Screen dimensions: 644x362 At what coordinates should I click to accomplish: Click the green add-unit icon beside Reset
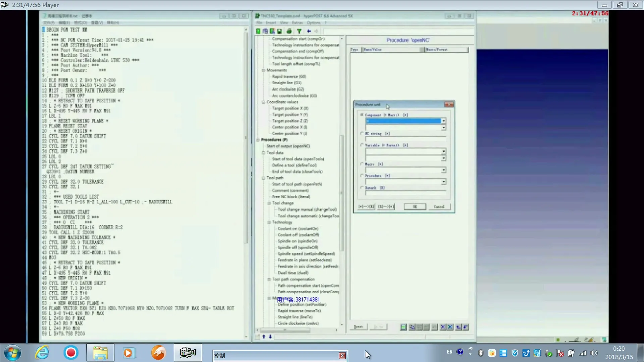404,327
